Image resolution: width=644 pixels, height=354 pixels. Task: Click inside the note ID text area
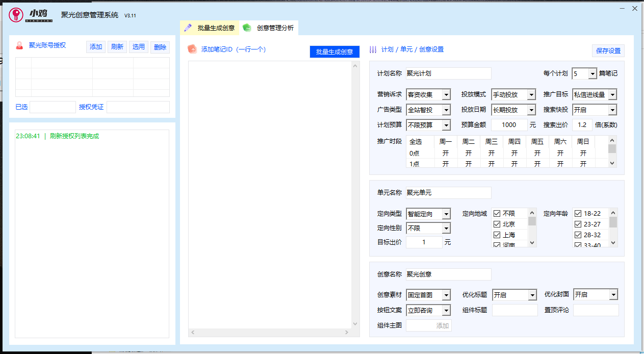270,195
